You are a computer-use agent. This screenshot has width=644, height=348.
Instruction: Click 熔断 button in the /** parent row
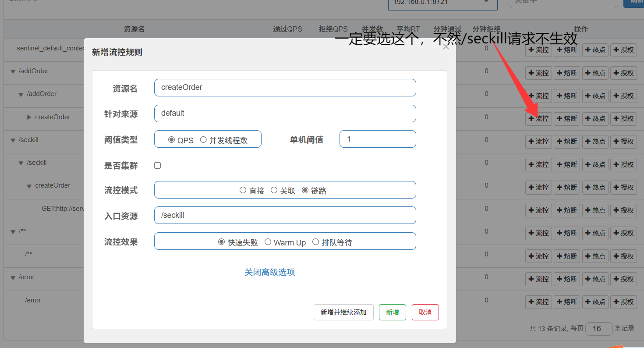pos(566,233)
